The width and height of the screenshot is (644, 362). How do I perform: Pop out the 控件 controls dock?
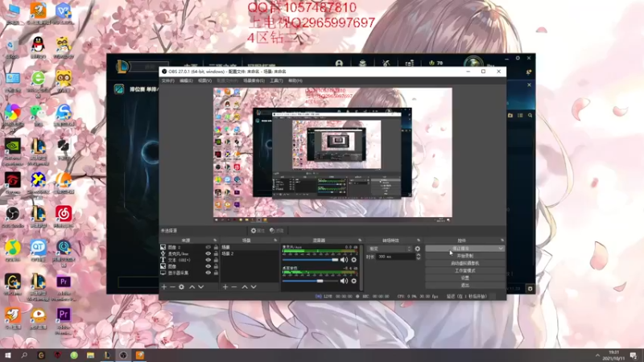[502, 240]
